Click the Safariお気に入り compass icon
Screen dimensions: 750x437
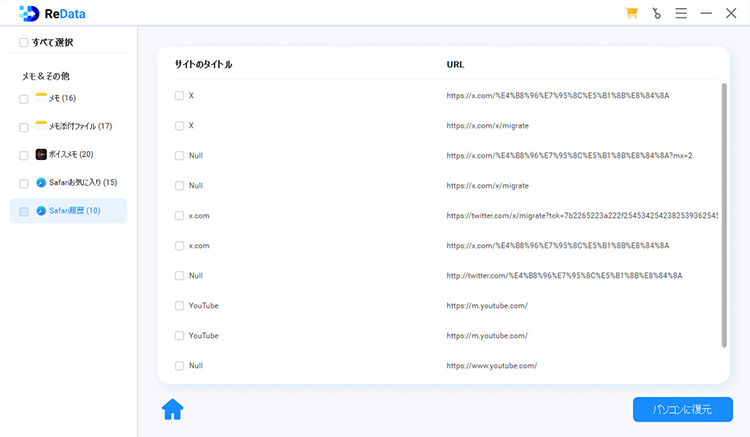[41, 183]
